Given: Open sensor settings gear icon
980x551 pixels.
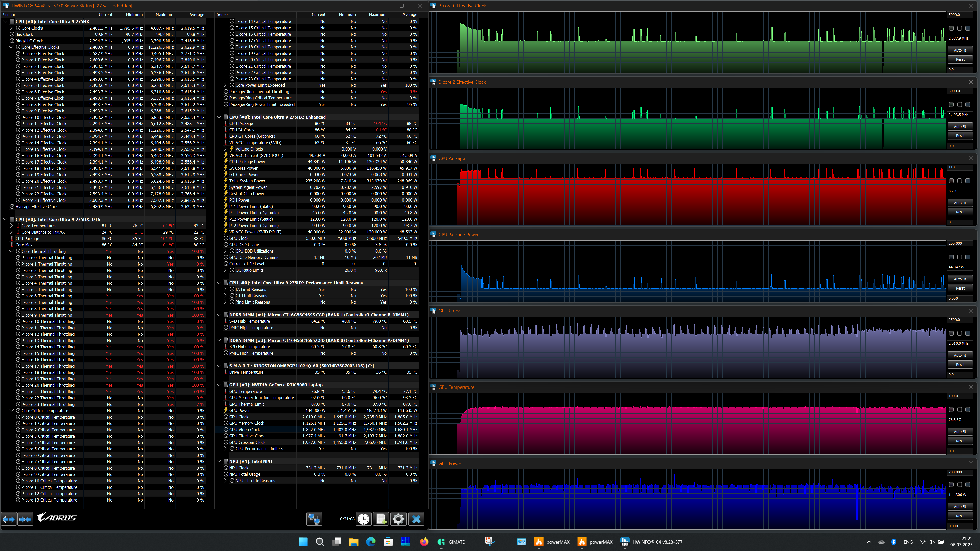Looking at the screenshot, I should click(398, 519).
